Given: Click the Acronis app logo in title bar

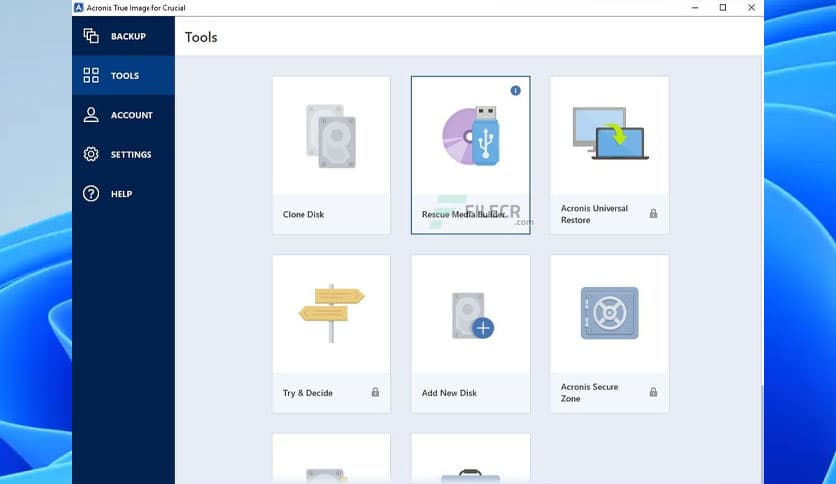Looking at the screenshot, I should point(79,7).
